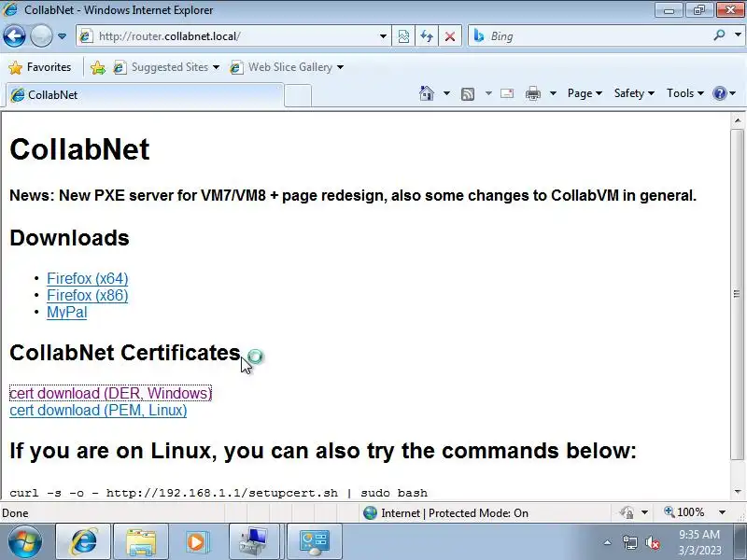Show hidden tray icons arrow
The image size is (747, 560).
click(608, 542)
